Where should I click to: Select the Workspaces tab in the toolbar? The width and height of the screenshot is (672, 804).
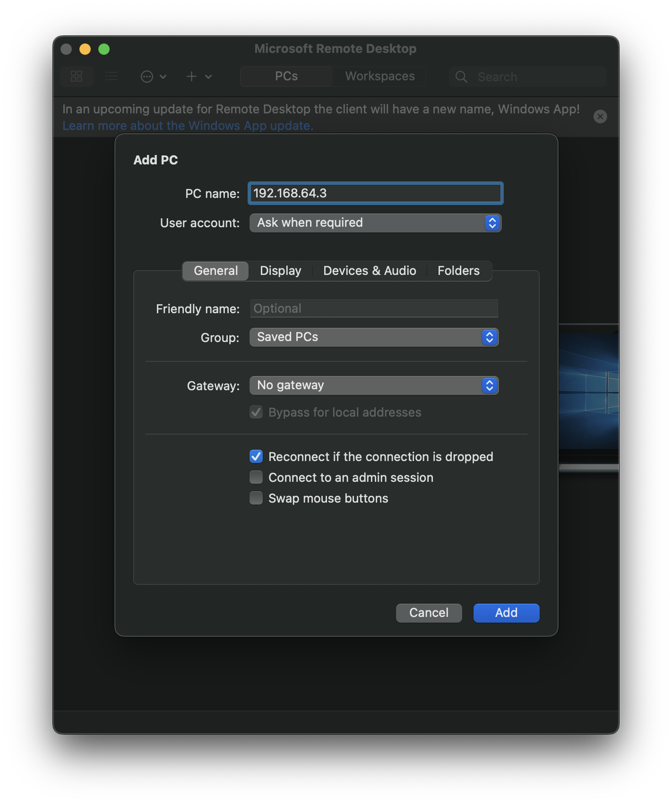[x=380, y=77]
